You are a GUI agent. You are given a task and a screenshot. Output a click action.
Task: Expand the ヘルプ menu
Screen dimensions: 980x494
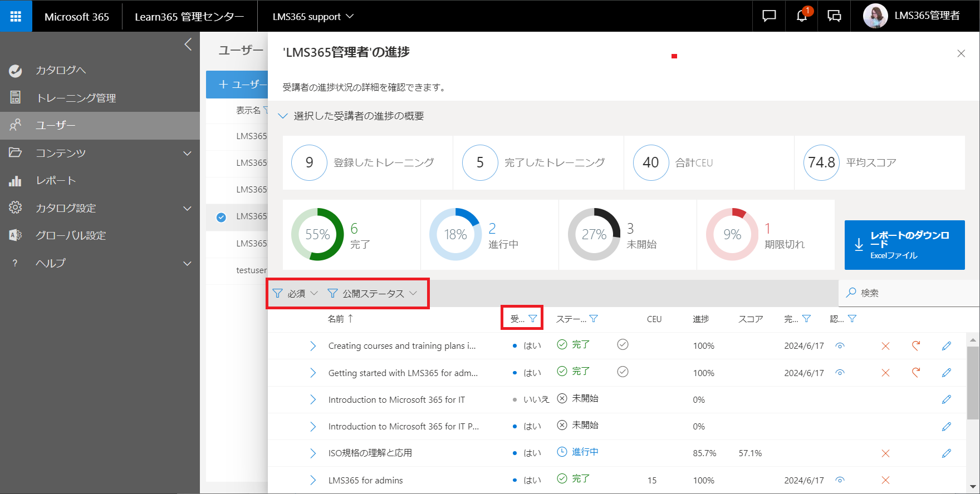click(x=188, y=263)
